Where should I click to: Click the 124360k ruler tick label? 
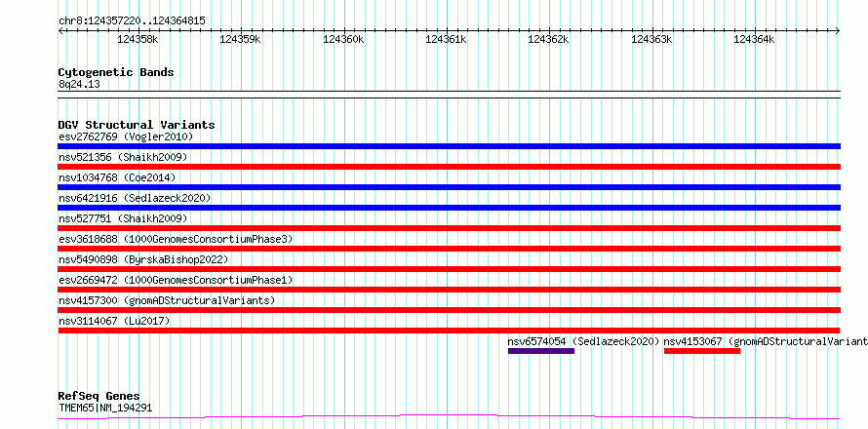click(x=343, y=39)
